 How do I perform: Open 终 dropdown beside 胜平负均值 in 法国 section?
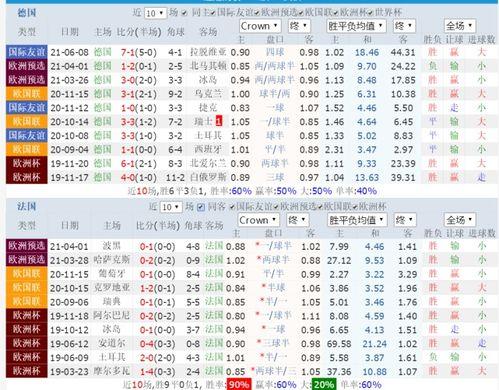pos(405,220)
